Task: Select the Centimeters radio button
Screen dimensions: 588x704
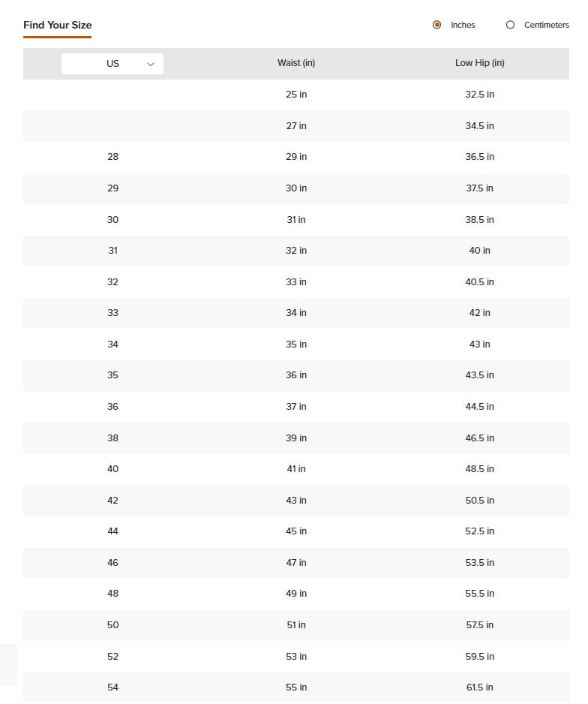Action: point(511,25)
